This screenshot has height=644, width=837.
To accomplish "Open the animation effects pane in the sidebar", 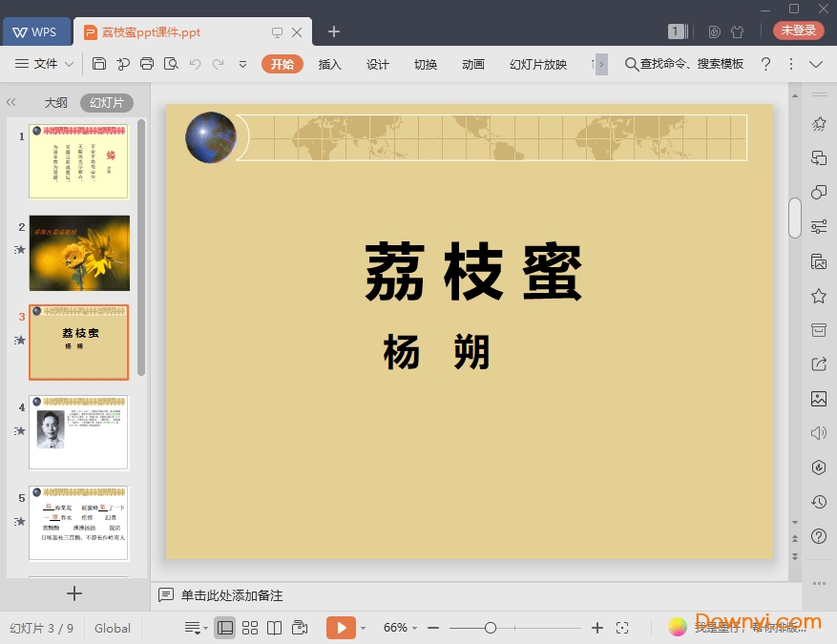I will 817,123.
